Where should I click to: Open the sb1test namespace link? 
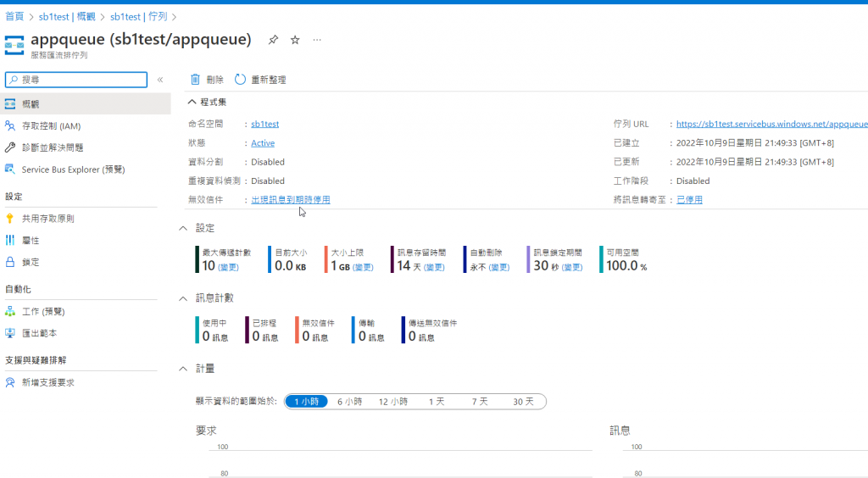pos(264,124)
